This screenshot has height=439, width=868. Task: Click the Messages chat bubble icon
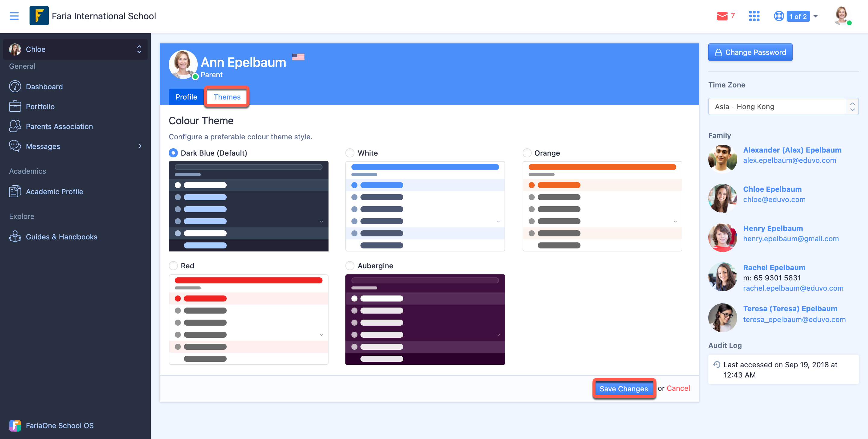coord(15,146)
